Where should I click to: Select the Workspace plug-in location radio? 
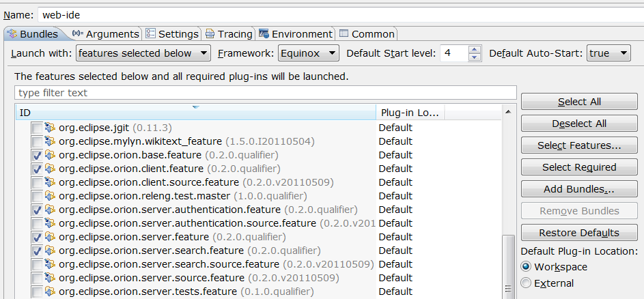pyautogui.click(x=526, y=266)
